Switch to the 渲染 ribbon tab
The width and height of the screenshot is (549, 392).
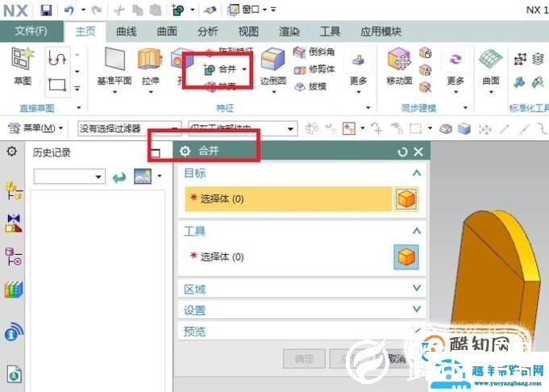click(289, 31)
